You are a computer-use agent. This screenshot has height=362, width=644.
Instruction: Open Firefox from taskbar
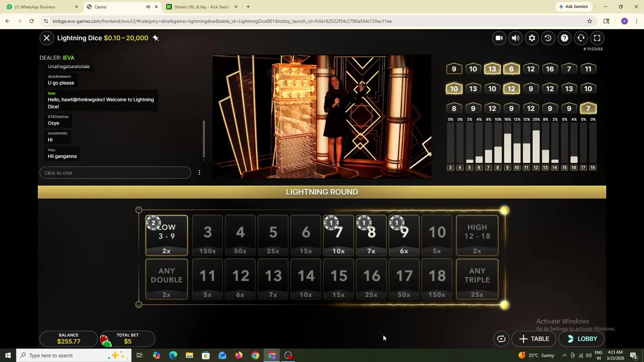(238, 355)
